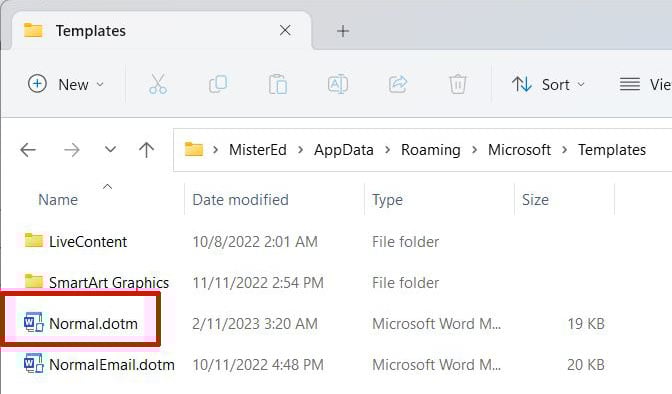Screen dimensions: 672x394
Task: Go up one folder level
Action: click(147, 150)
